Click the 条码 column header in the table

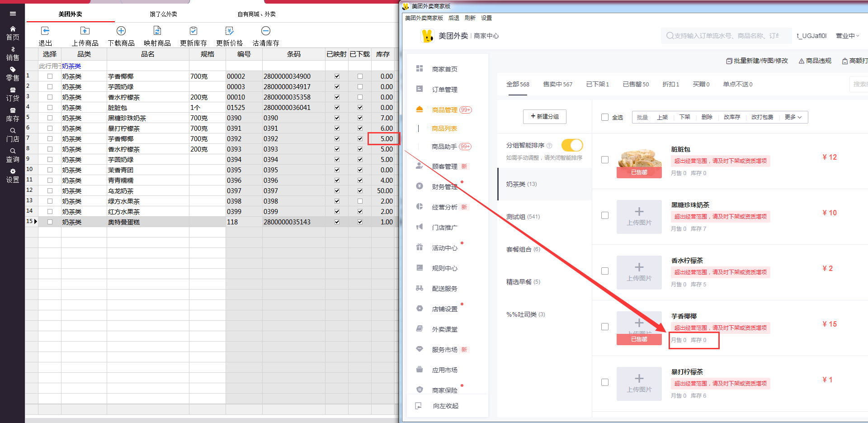[294, 54]
